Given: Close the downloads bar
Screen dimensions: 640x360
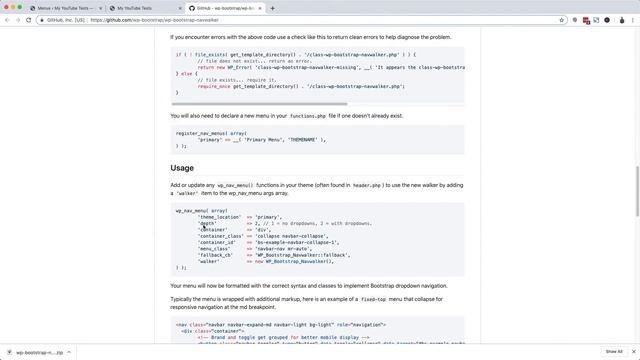Looking at the screenshot, I should point(633,352).
